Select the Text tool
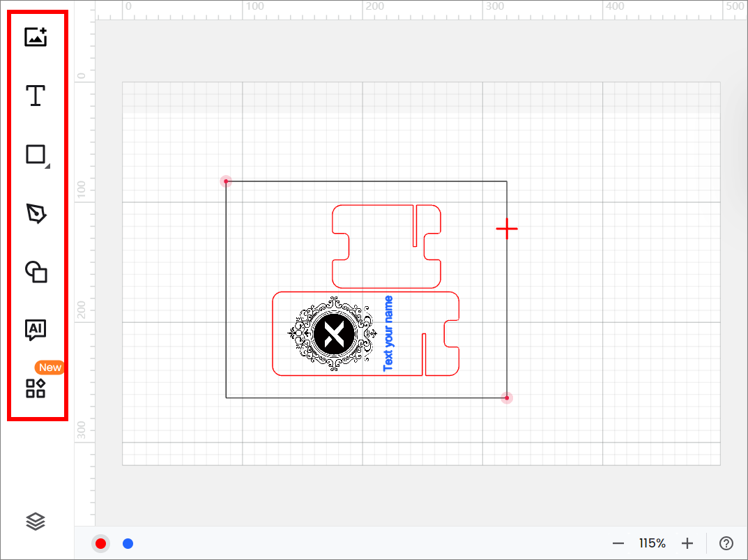The image size is (748, 560). (36, 96)
